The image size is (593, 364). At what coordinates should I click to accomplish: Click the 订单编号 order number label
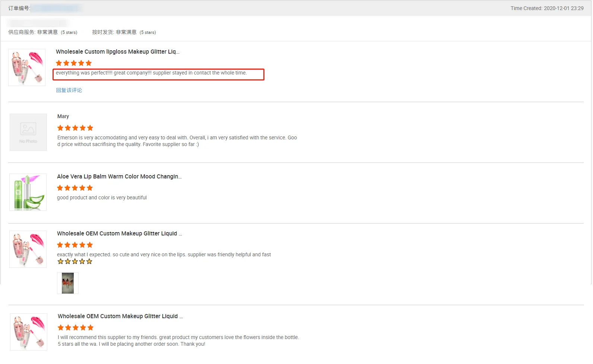point(19,8)
